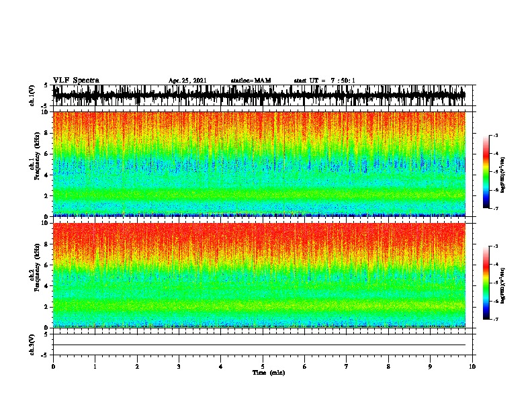Click the ch.1 spectrogram color bar
Viewport: 532px width, 411px height.
point(486,172)
